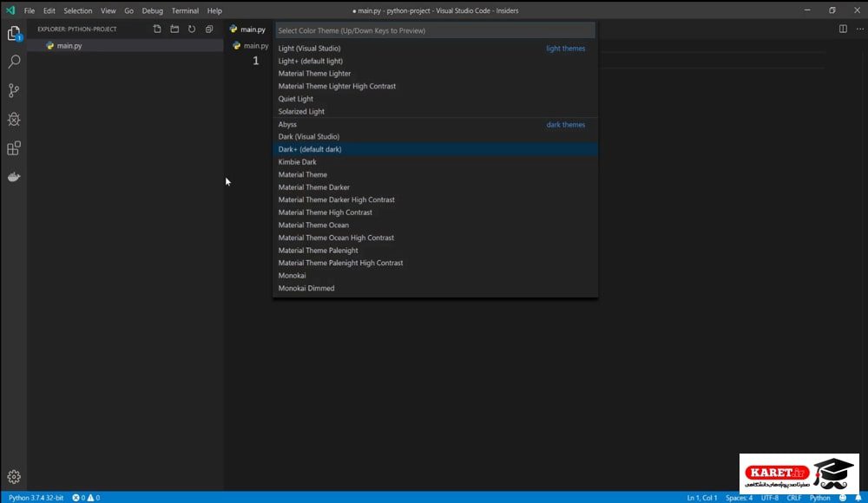868x503 pixels.
Task: Choose Material Theme Ocean High Contrast
Action: click(x=435, y=238)
